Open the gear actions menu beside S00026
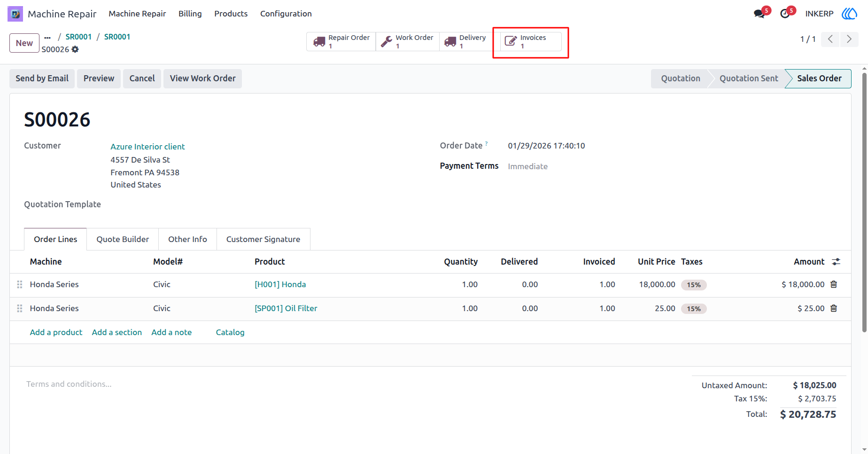868x454 pixels. click(75, 49)
